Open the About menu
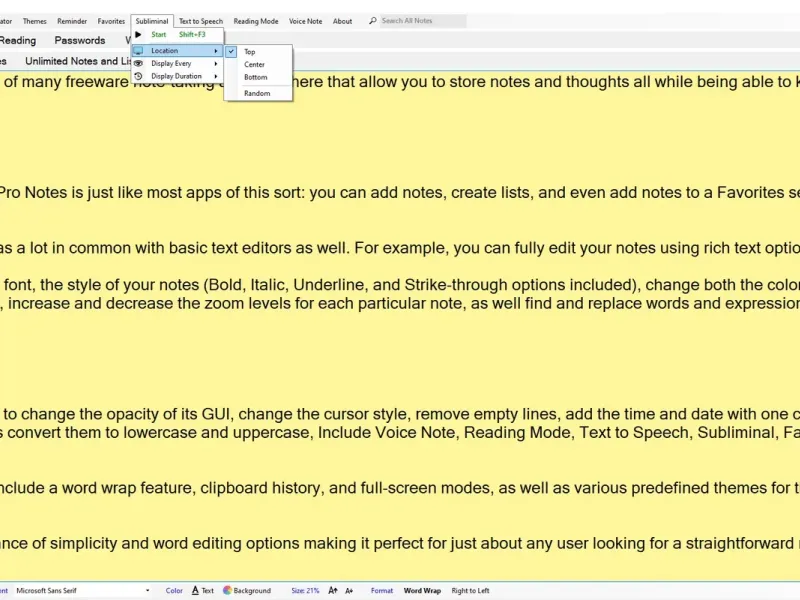Screen dimensions: 800x600 (342, 21)
